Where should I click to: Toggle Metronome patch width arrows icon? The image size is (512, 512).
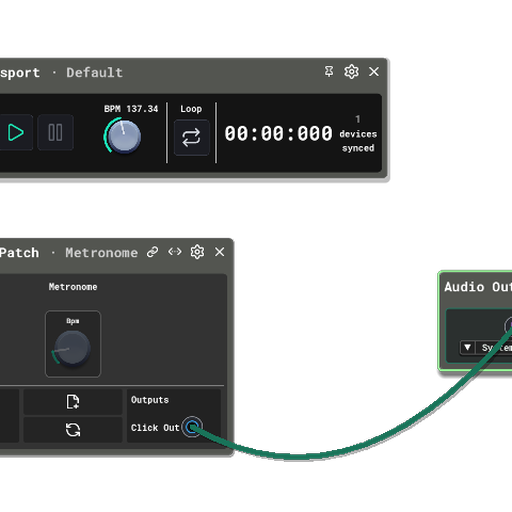(x=175, y=252)
